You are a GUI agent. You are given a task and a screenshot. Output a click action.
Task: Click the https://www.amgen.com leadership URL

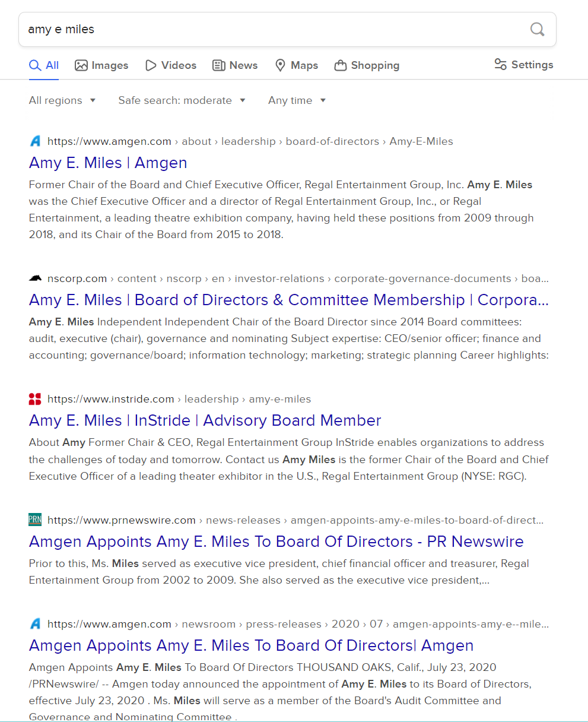250,141
